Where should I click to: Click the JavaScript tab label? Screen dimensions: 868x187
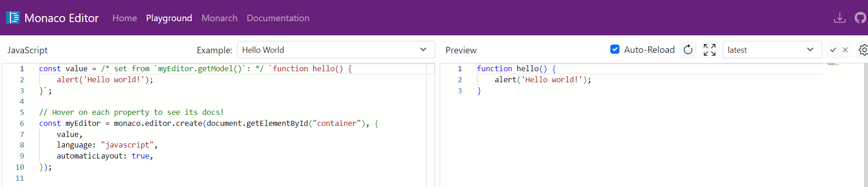28,50
